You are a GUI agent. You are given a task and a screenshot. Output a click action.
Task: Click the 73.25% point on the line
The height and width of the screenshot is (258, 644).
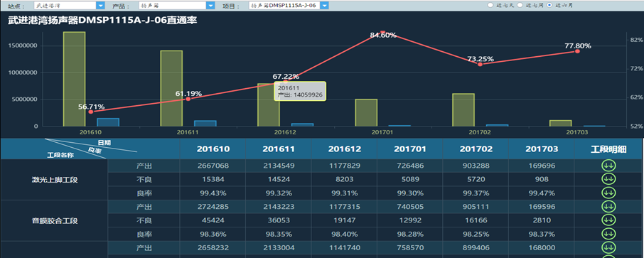(x=480, y=64)
